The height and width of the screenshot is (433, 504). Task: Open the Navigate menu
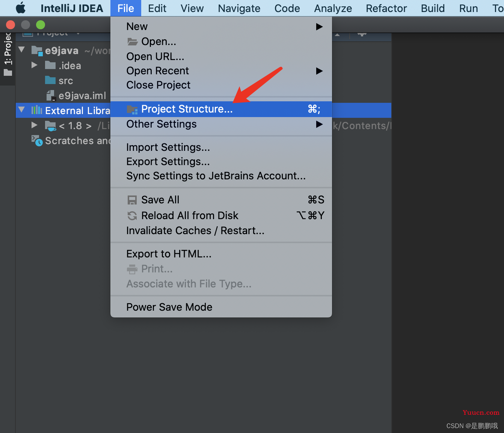coord(239,8)
